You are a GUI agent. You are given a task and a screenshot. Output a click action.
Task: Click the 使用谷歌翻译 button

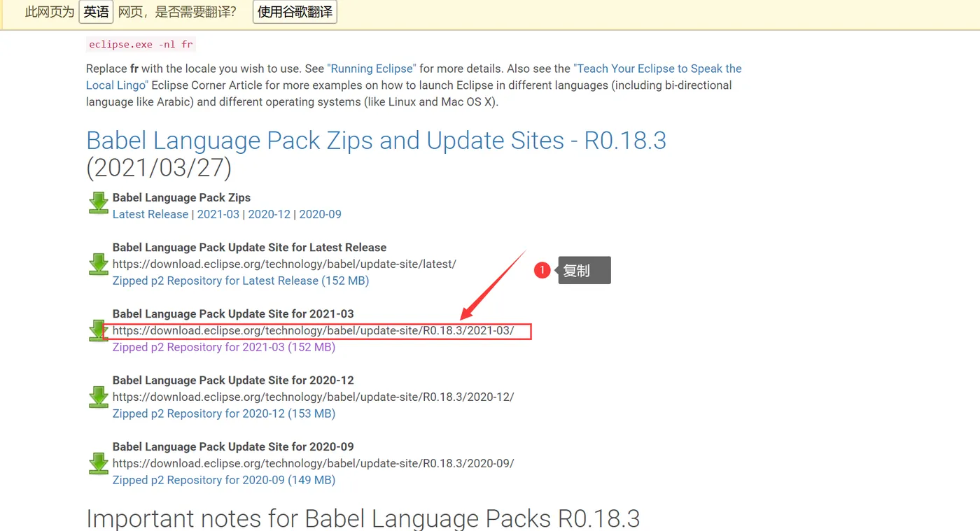point(295,12)
